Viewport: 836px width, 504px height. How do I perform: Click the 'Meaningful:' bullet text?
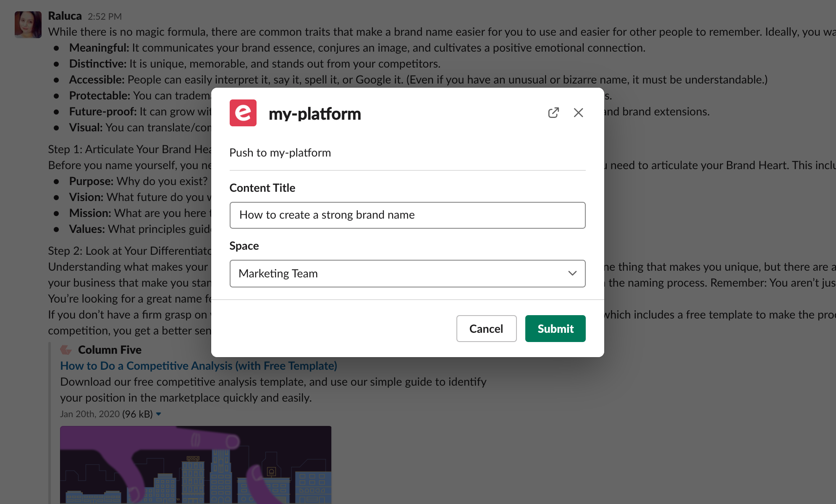pyautogui.click(x=99, y=48)
